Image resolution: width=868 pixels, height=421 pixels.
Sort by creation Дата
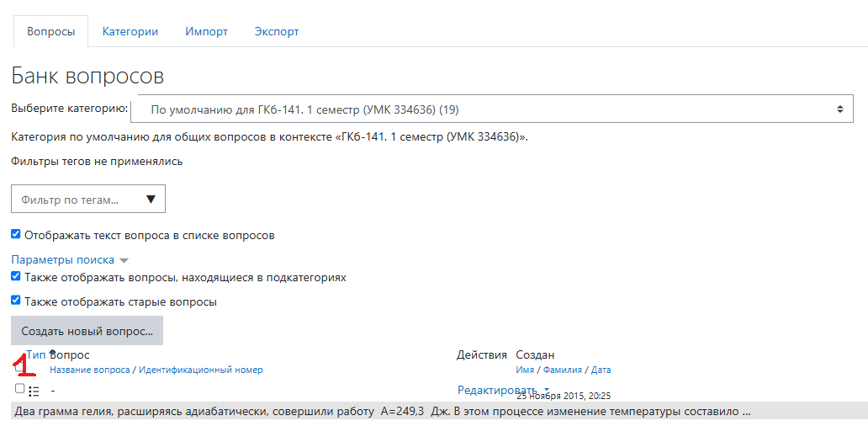[601, 370]
